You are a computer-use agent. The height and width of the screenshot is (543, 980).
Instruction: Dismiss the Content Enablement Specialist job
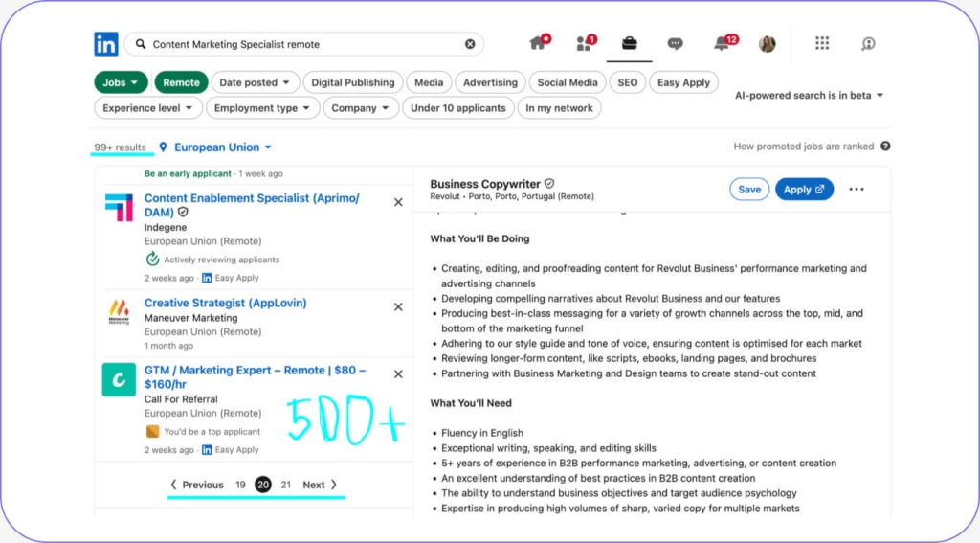(x=398, y=202)
